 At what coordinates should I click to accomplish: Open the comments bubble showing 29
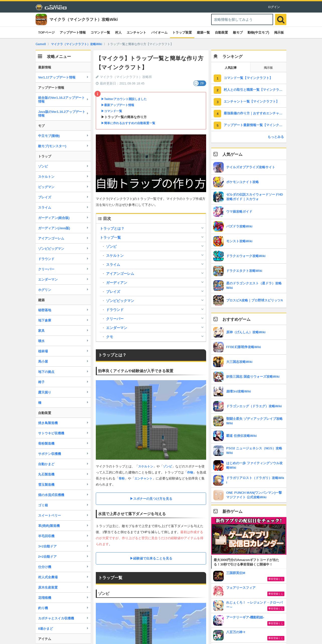pyautogui.click(x=200, y=83)
